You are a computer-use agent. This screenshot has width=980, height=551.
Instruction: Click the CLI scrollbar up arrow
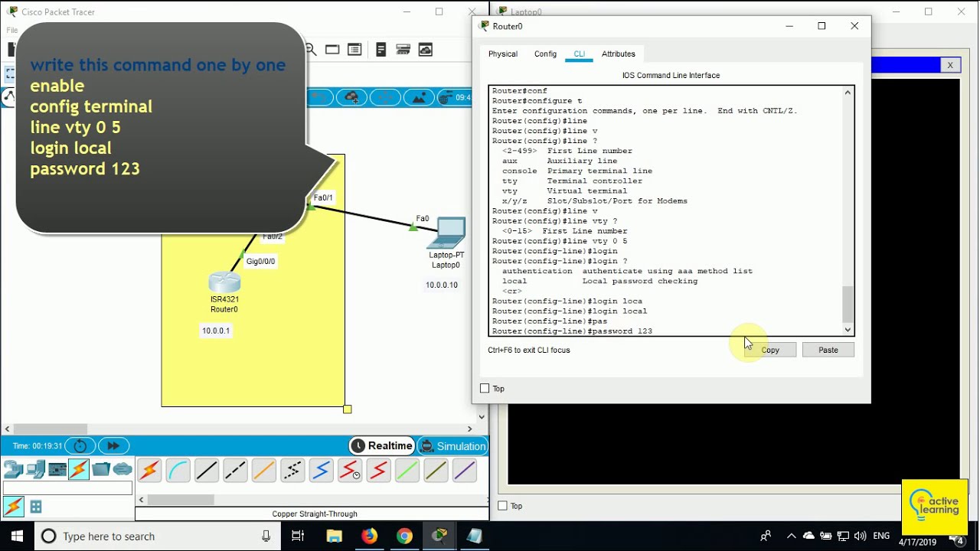pos(848,93)
